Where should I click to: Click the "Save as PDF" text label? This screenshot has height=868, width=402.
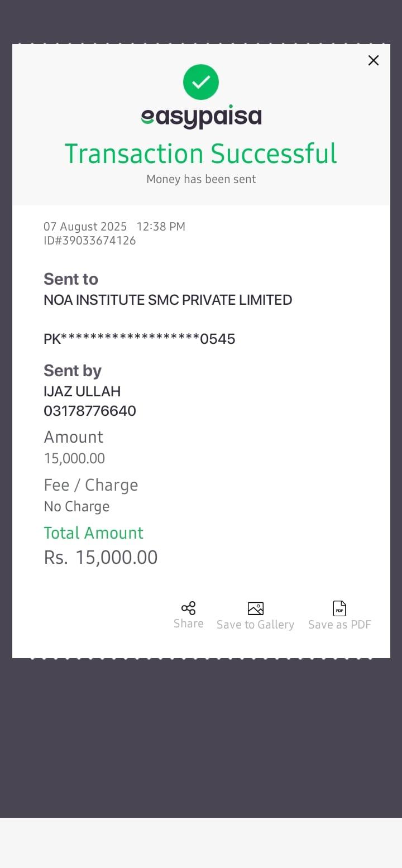pyautogui.click(x=339, y=625)
